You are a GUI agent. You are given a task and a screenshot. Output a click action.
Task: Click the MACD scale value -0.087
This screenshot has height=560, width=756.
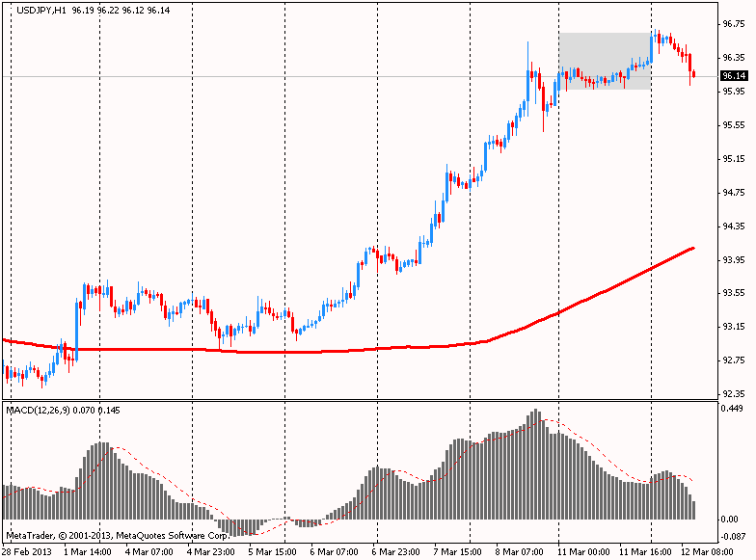(x=733, y=536)
